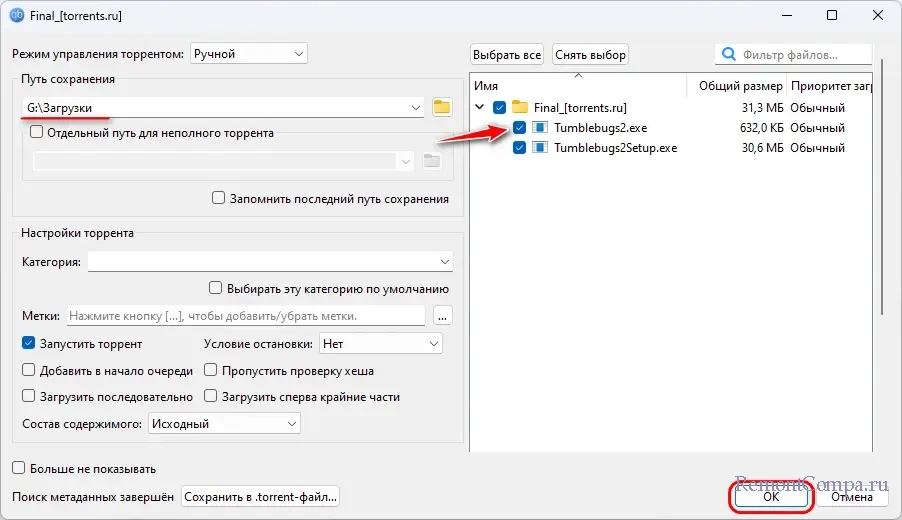Screen dimensions: 902x520
Task: Click the Tumblebugs2Setup.exe file icon
Action: coord(540,148)
